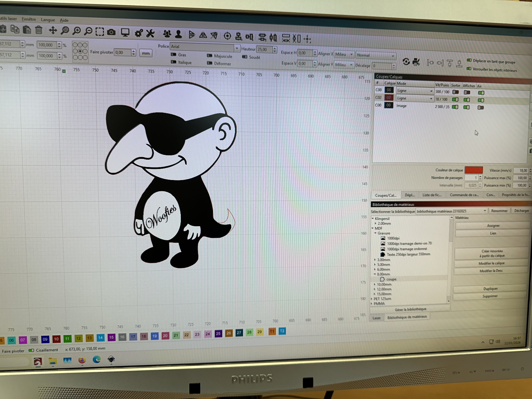Expand the MDF 10.00mm tree item
Viewport: 532px width, 399px height.
pos(375,284)
